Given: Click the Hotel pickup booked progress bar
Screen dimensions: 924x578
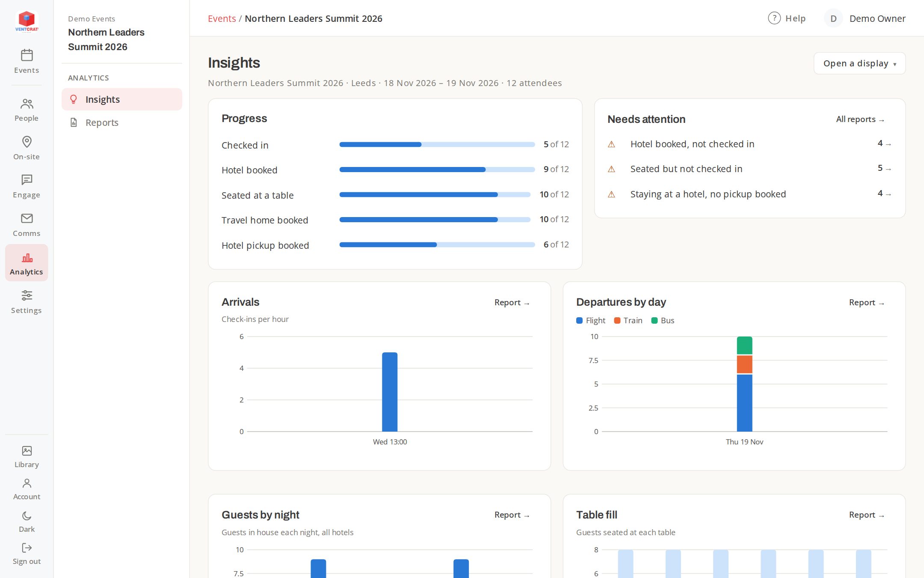Looking at the screenshot, I should coord(437,245).
